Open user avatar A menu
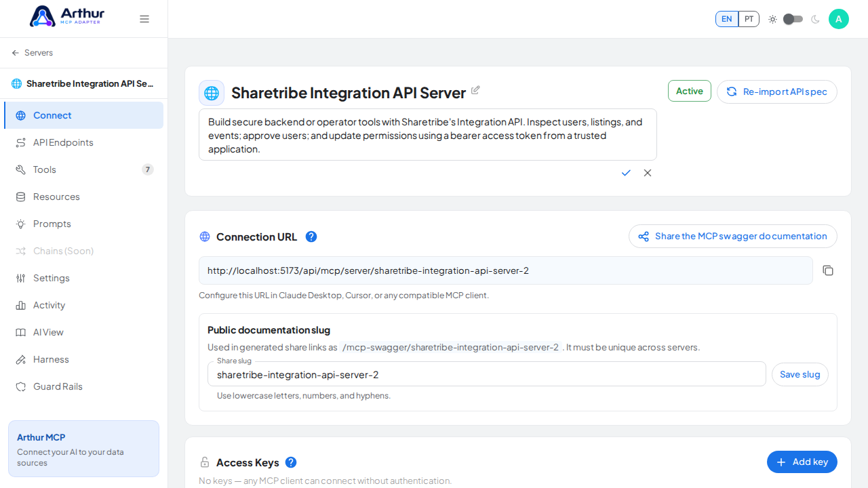868x488 pixels. tap(839, 19)
